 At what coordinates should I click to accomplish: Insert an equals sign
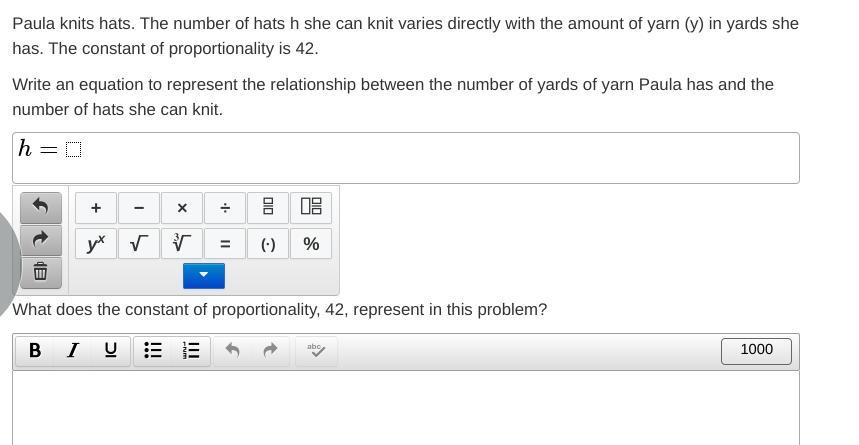[x=225, y=244]
